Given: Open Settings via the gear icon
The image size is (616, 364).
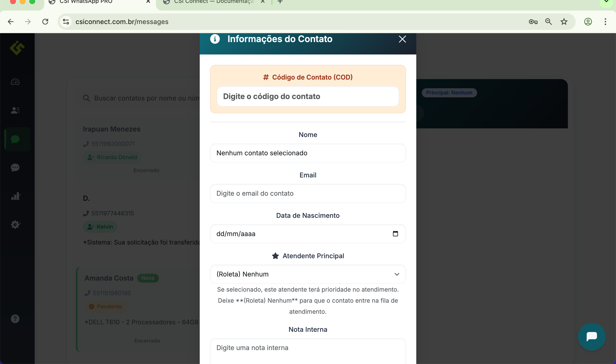Looking at the screenshot, I should 15,224.
